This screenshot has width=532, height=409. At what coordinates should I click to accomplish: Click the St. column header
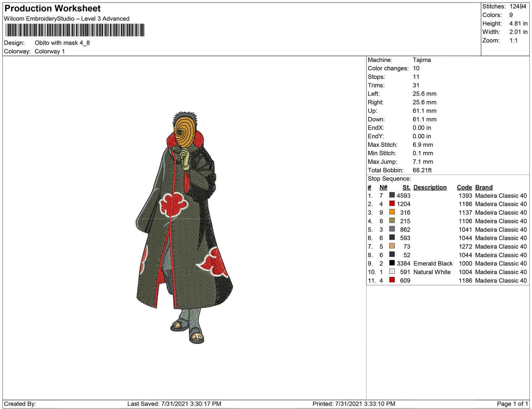(406, 187)
